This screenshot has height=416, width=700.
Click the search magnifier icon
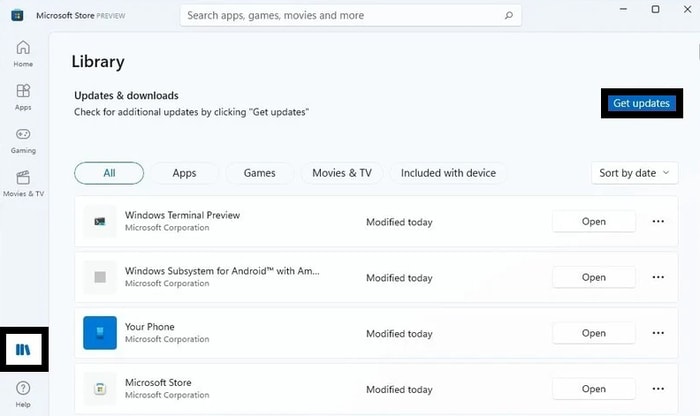point(508,16)
